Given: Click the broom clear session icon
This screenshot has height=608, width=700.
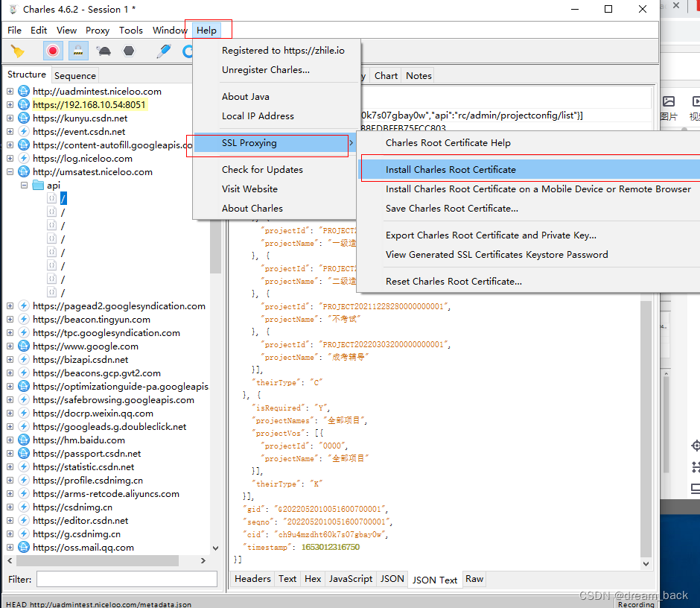Looking at the screenshot, I should (x=17, y=51).
